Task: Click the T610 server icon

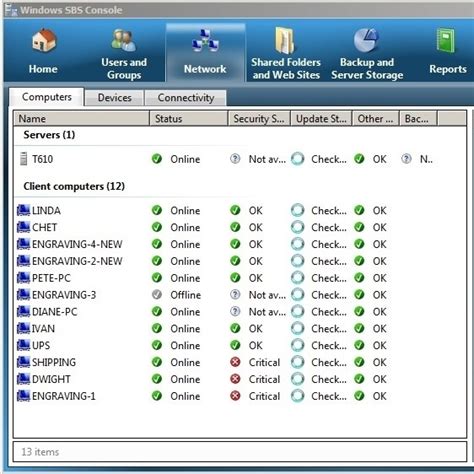Action: pyautogui.click(x=23, y=159)
